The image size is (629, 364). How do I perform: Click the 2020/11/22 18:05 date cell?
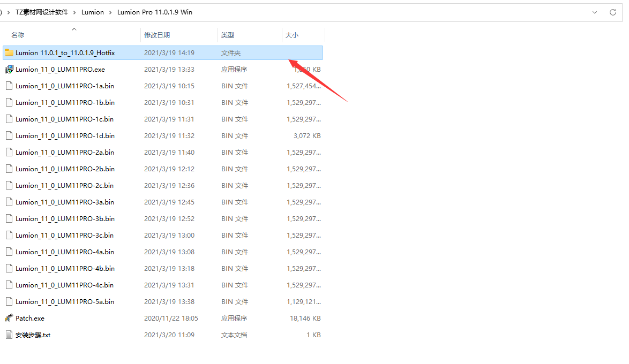click(x=171, y=318)
